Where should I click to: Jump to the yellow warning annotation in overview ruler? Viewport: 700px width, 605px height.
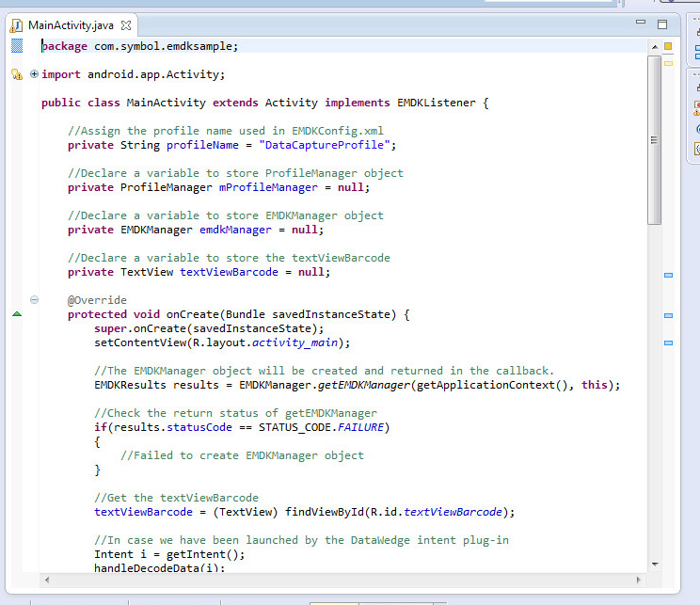tap(668, 62)
